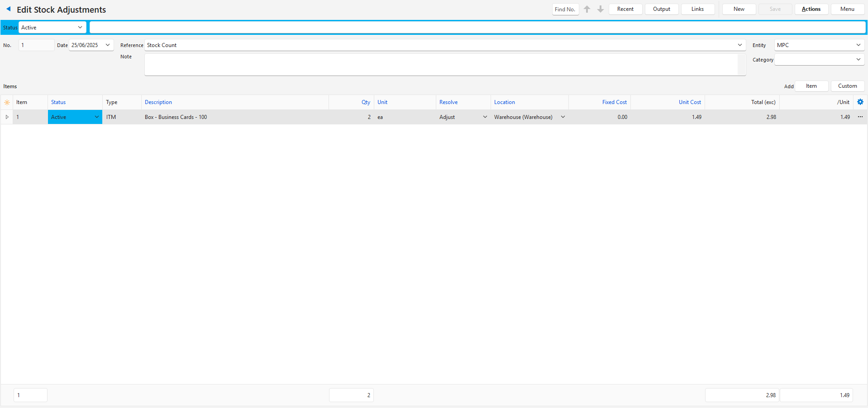Click the sun icon in grid header
Image resolution: width=868 pixels, height=408 pixels.
coord(7,103)
